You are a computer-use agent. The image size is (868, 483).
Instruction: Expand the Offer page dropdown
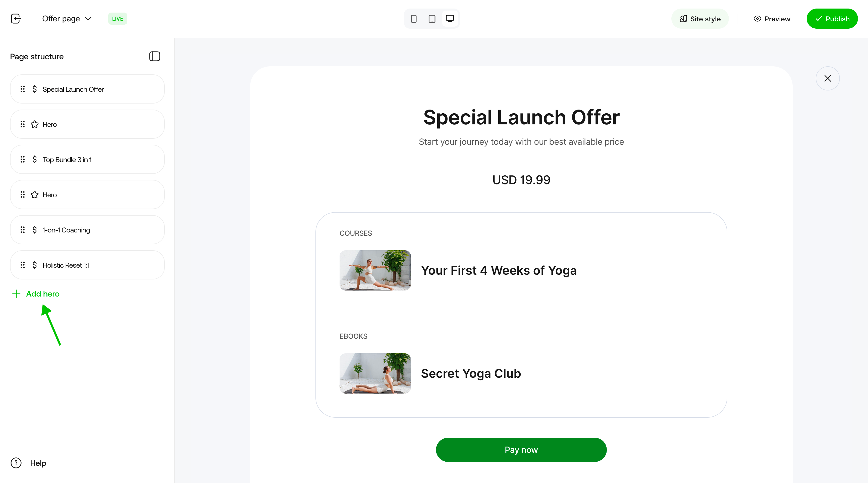pyautogui.click(x=67, y=19)
